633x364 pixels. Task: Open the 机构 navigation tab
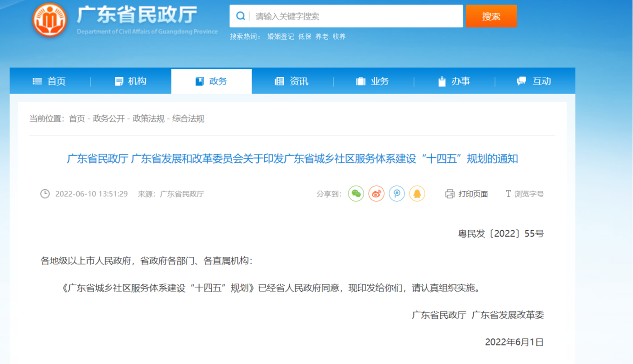[131, 81]
